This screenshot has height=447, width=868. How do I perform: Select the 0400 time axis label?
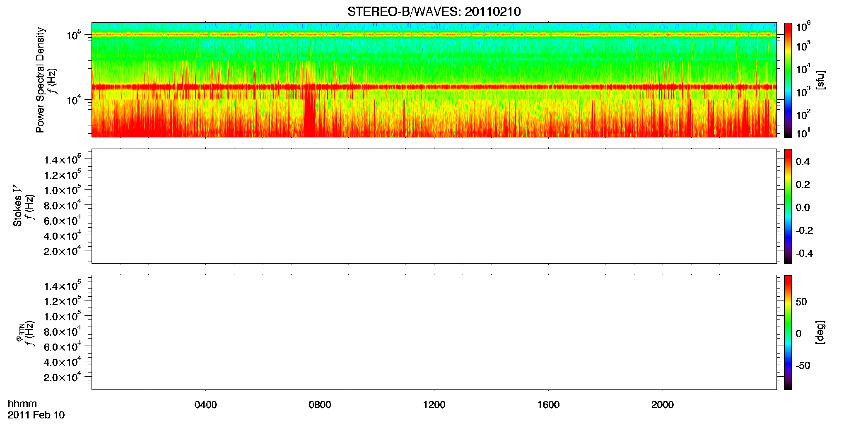[x=206, y=405]
